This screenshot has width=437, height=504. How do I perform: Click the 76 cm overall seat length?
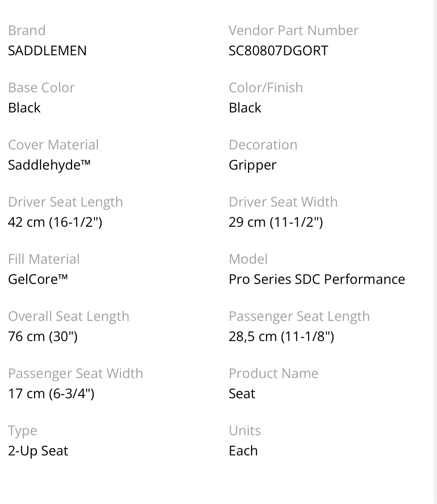tap(43, 336)
